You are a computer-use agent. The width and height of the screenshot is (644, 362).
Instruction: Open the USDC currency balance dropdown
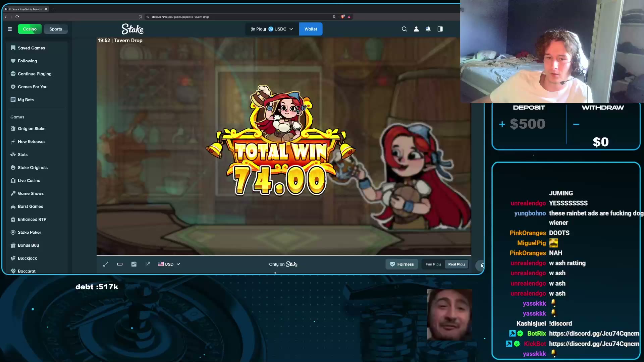(272, 29)
